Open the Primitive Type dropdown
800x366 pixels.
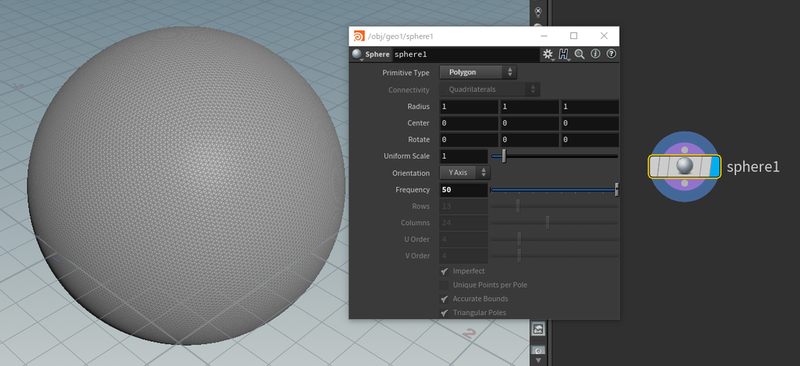478,72
